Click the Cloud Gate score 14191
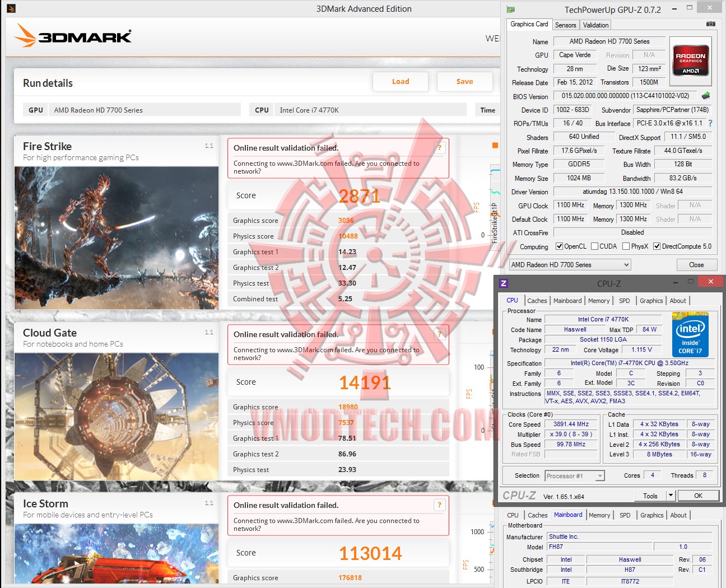 (x=365, y=382)
